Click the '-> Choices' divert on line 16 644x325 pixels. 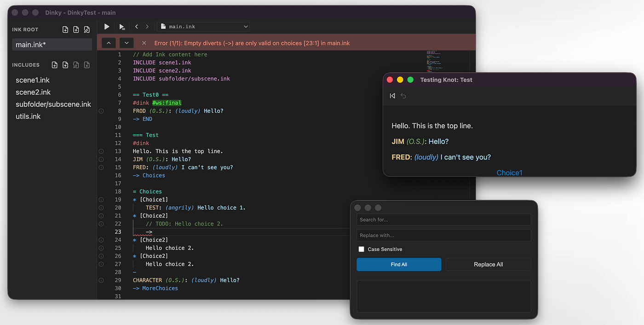(x=149, y=175)
